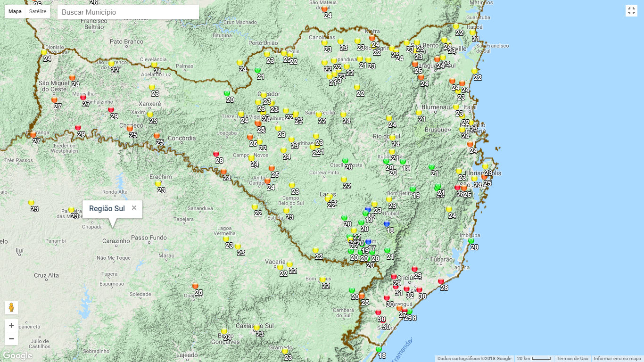Select the yellow 23 marker at Erechim
The image size is (644, 362).
click(x=158, y=184)
